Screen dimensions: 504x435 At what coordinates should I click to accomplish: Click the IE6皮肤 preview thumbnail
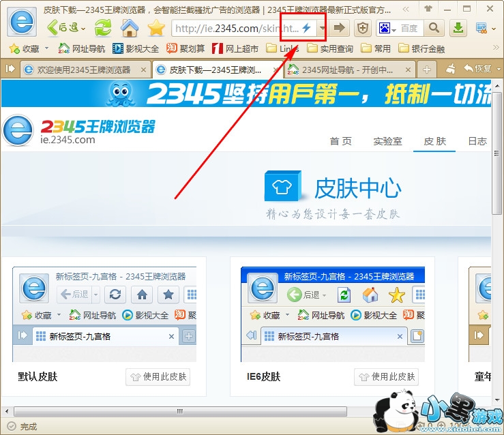[333, 314]
